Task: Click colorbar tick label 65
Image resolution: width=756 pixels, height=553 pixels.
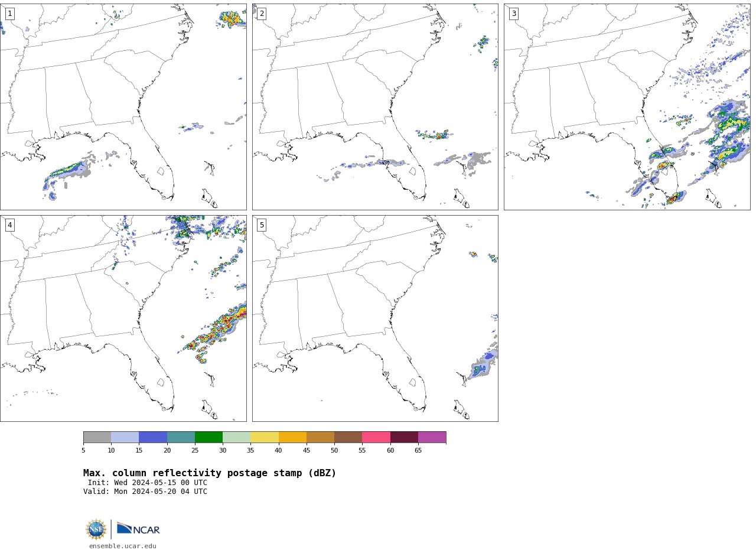Action: [x=418, y=451]
